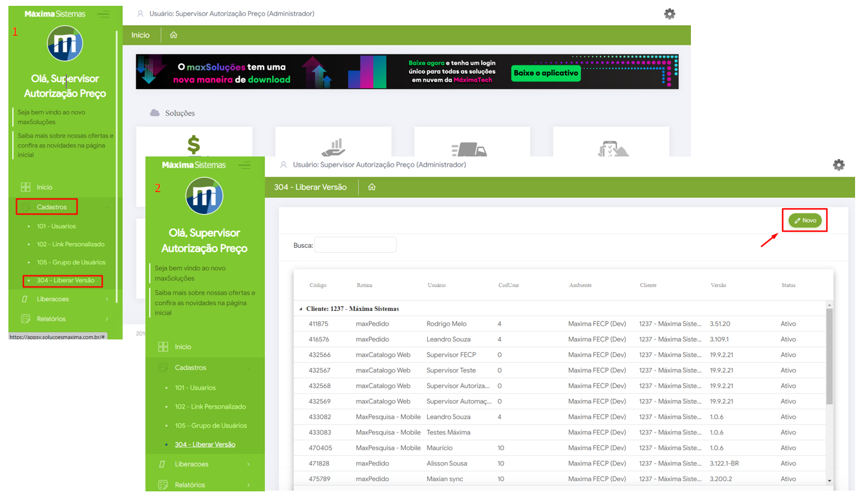Collapse the 'Cliente: 1237 - Máxima Sistemas' group
868x503 pixels.
click(300, 309)
